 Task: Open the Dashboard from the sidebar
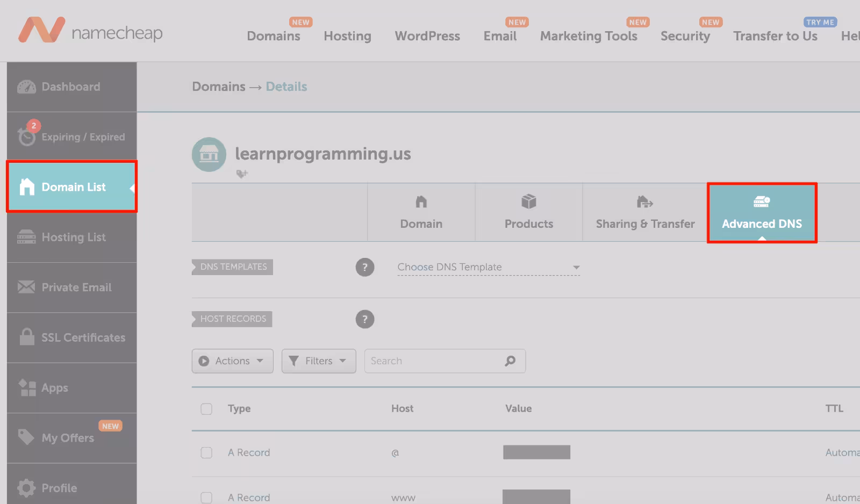click(70, 87)
